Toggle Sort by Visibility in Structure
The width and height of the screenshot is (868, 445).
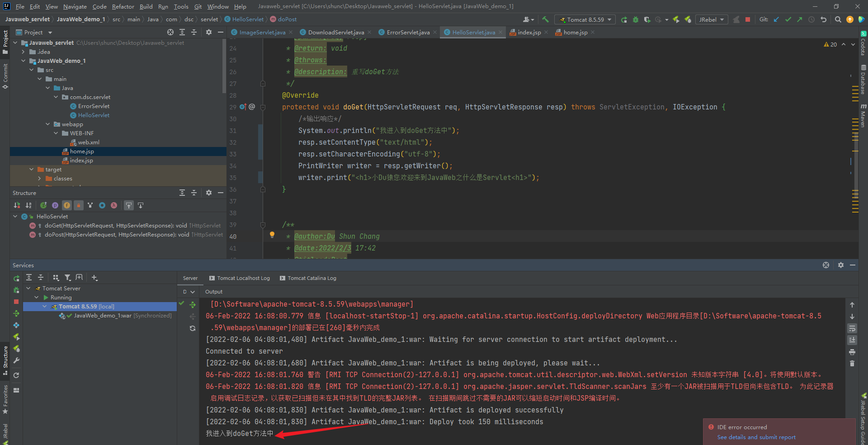point(17,205)
